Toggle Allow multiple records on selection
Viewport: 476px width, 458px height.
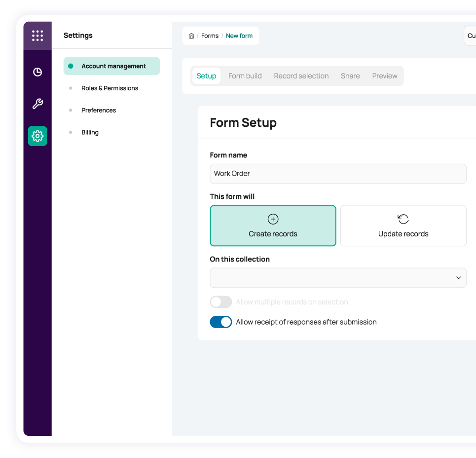[x=220, y=302]
